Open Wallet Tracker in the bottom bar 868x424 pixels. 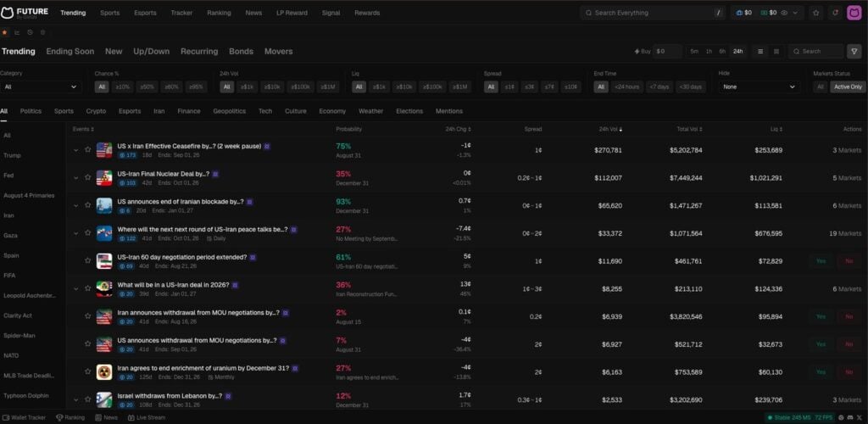(x=25, y=418)
